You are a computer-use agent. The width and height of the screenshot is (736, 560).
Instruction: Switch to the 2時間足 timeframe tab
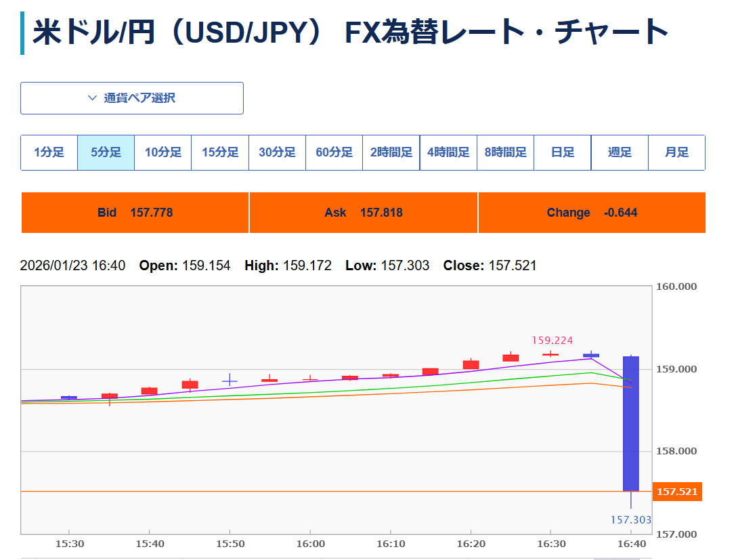point(391,152)
